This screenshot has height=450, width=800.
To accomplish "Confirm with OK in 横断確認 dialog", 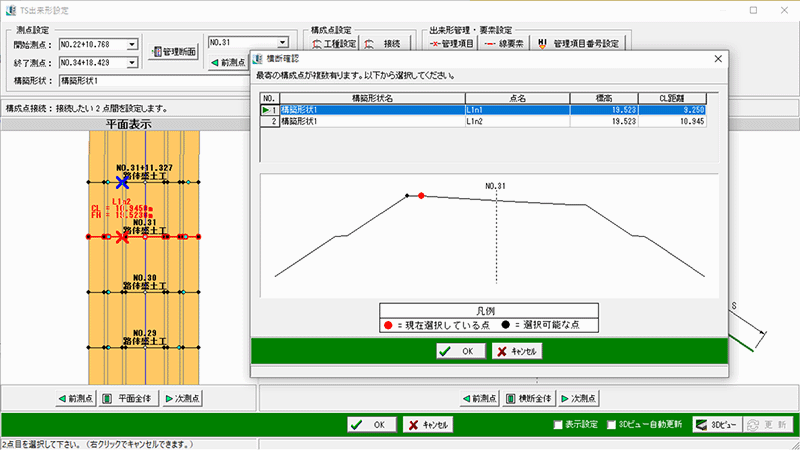I will coord(460,351).
